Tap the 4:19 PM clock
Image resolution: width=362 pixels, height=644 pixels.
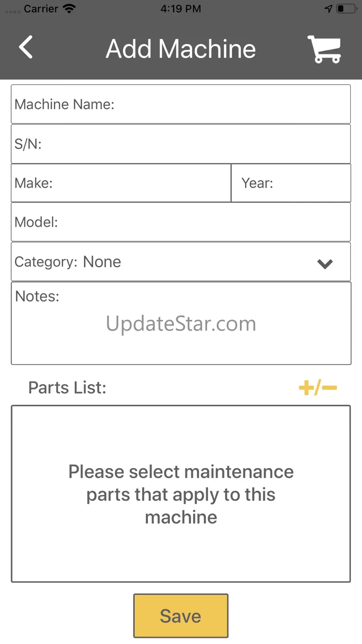[181, 8]
